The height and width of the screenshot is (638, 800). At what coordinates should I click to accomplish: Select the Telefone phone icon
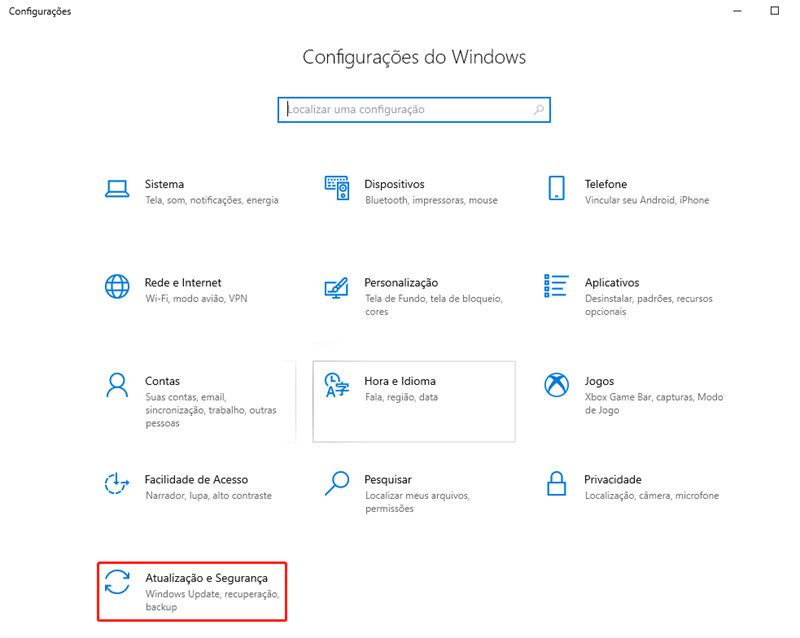pyautogui.click(x=556, y=188)
